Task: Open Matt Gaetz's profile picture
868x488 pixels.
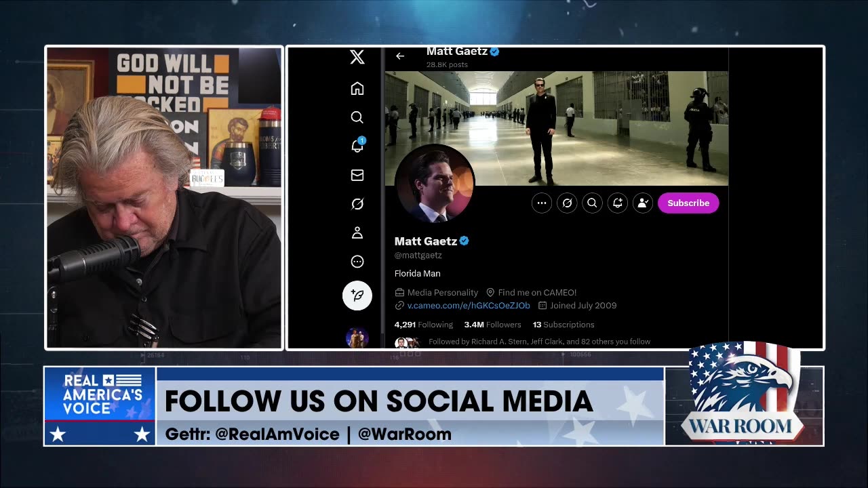Action: (x=435, y=184)
